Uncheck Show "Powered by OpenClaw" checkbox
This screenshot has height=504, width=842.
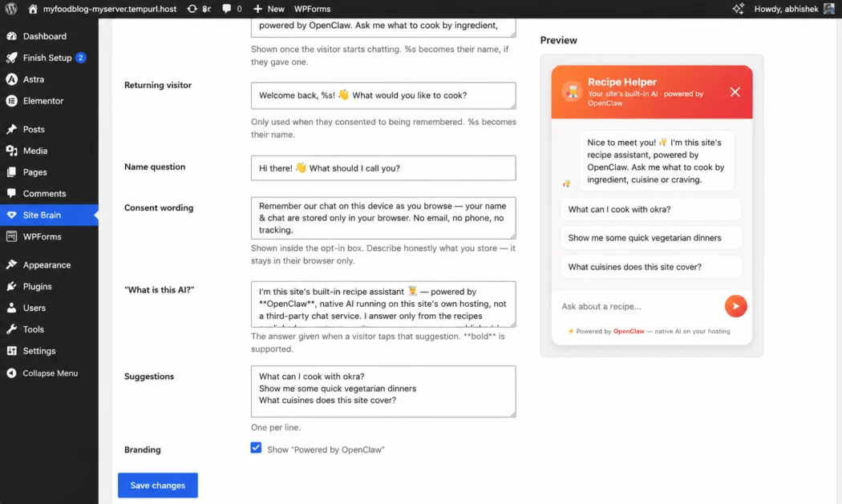(256, 448)
